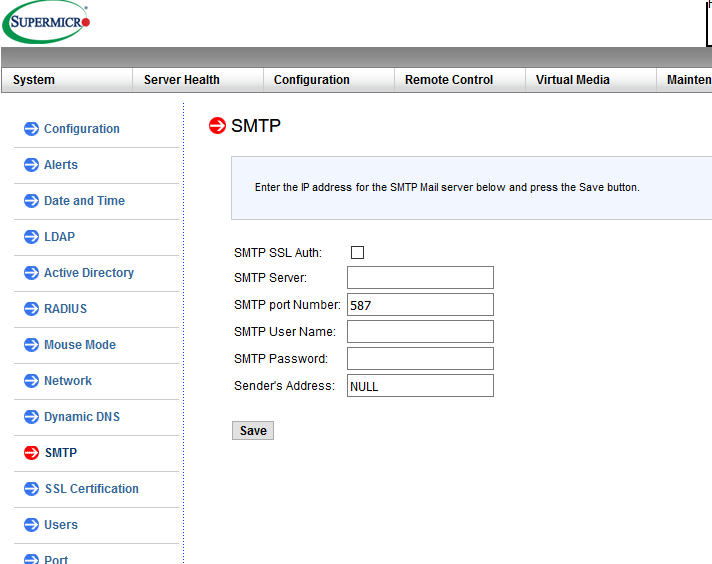Open the Configuration top menu tab
The width and height of the screenshot is (712, 564).
329,80
